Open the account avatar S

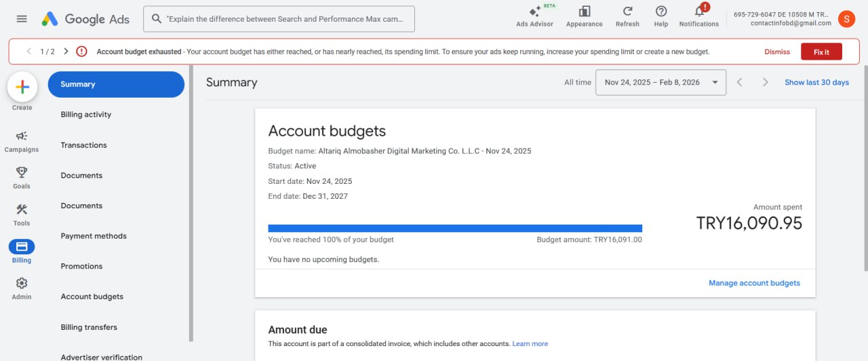coord(846,19)
